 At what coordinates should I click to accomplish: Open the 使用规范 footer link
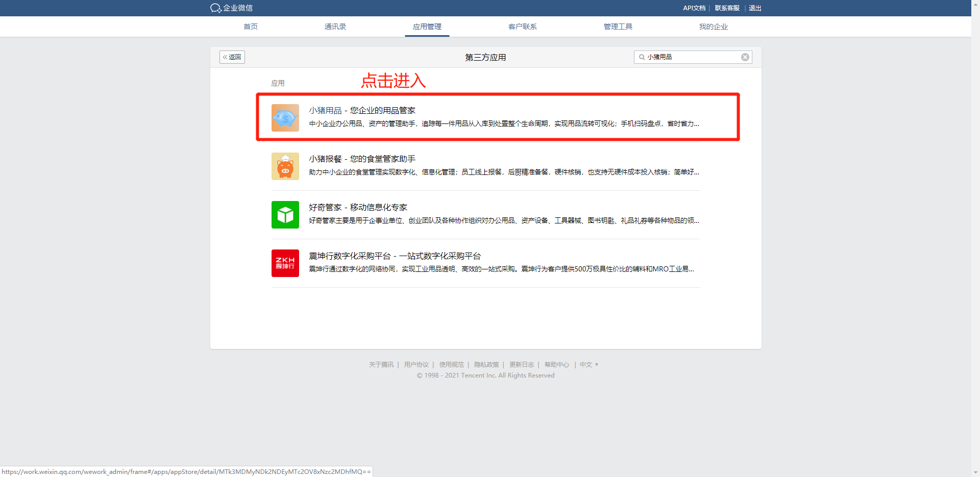pyautogui.click(x=452, y=365)
